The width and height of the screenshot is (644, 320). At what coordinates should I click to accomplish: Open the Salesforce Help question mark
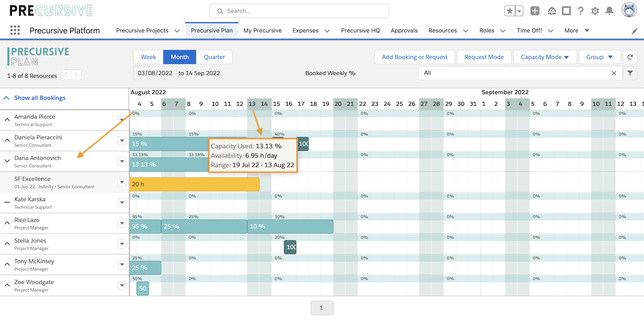point(581,11)
